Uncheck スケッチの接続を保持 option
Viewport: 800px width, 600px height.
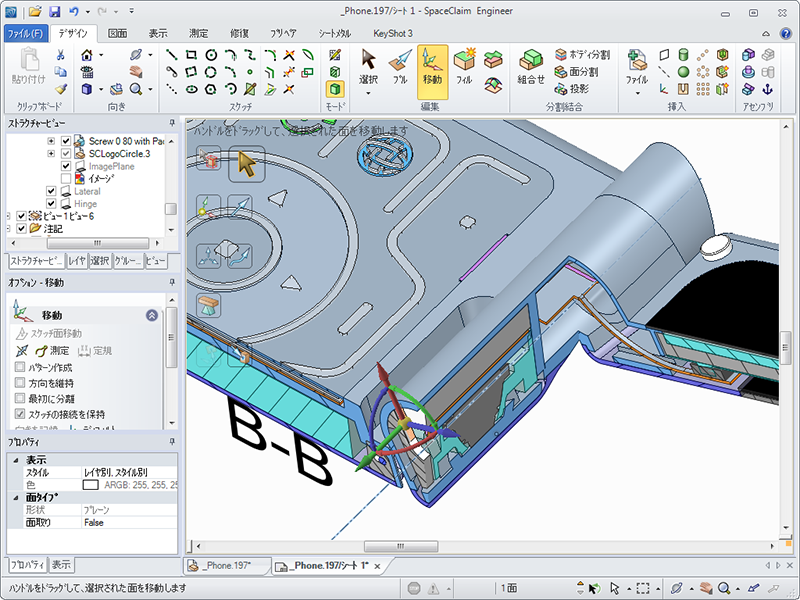click(20, 413)
